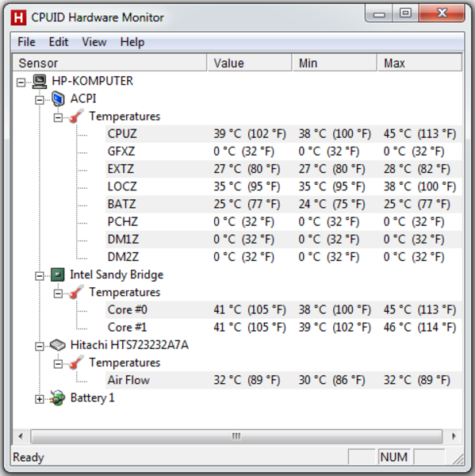475x476 pixels.
Task: Click the Hitachi HTS723232A7A label
Action: (129, 345)
